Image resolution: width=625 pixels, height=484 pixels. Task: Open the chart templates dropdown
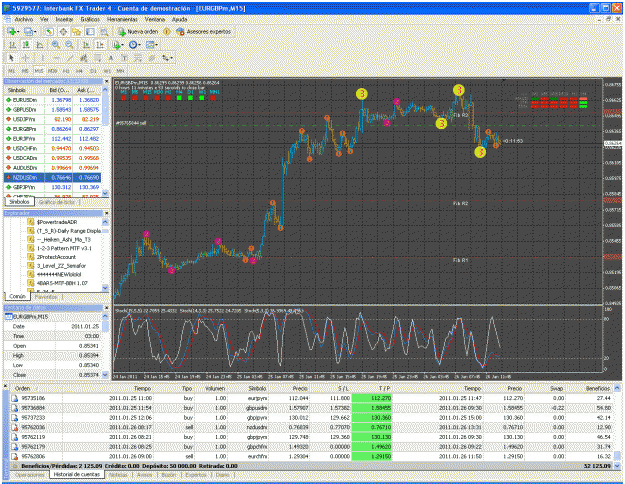[x=151, y=45]
